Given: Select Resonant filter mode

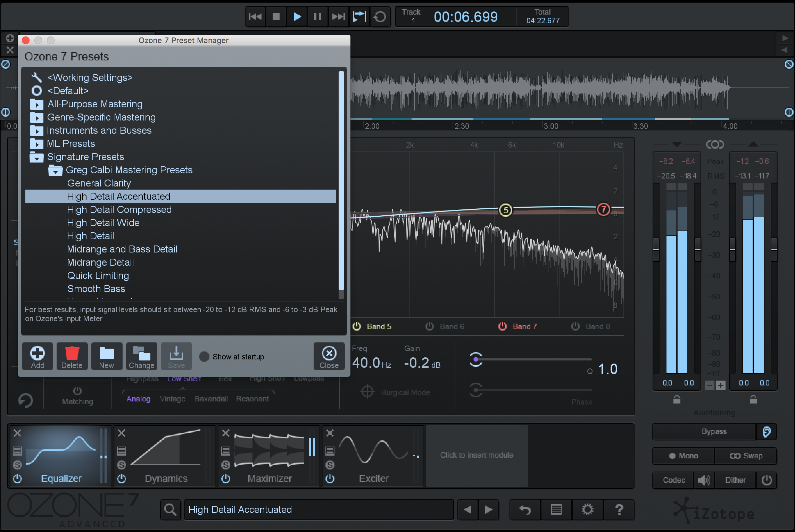Looking at the screenshot, I should 252,399.
